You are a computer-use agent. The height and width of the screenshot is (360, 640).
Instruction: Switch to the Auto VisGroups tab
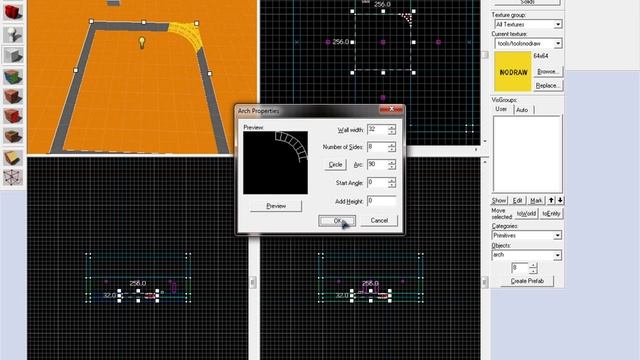click(x=522, y=110)
